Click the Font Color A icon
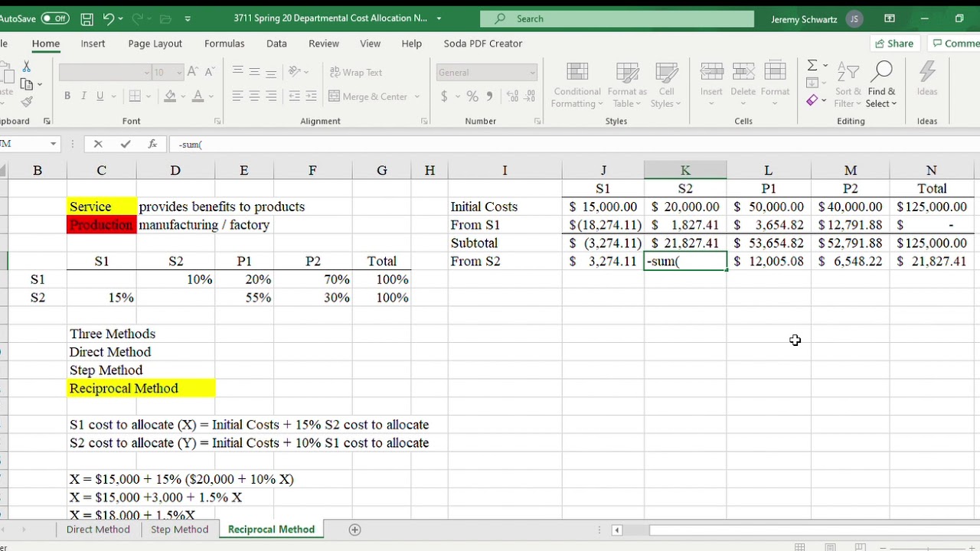Viewport: 980px width, 551px height. point(198,96)
